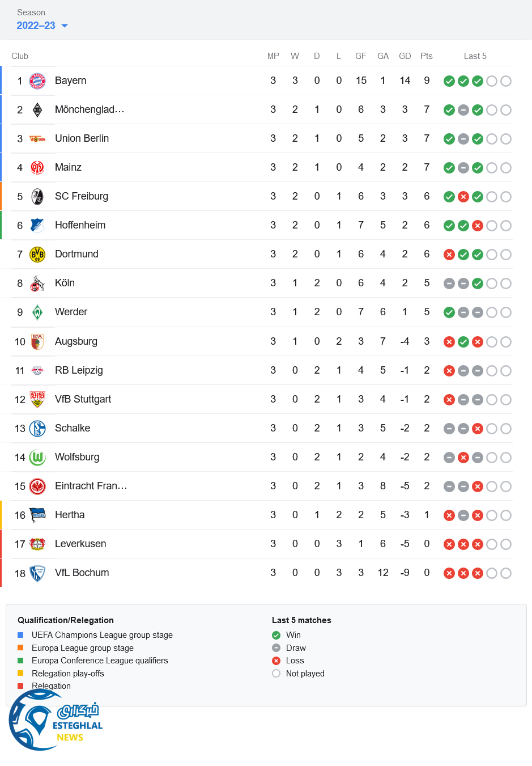Click the dropdown arrow next to season
Image resolution: width=532 pixels, height=766 pixels.
[65, 26]
